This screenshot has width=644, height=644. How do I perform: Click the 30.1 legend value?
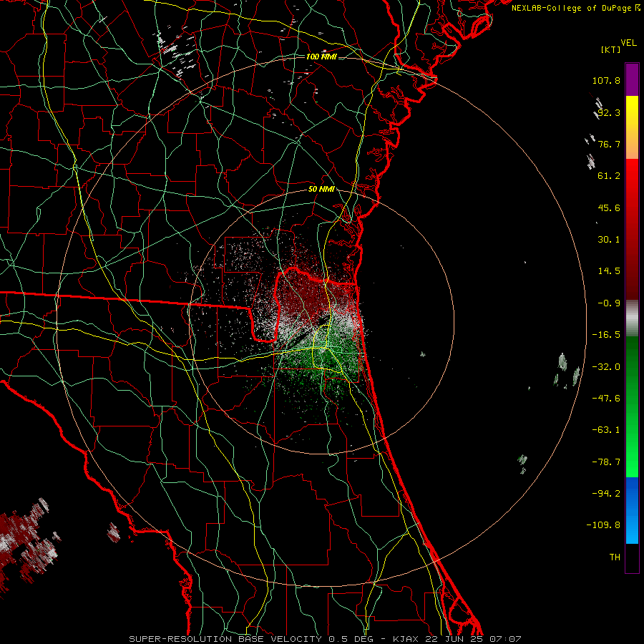(609, 240)
